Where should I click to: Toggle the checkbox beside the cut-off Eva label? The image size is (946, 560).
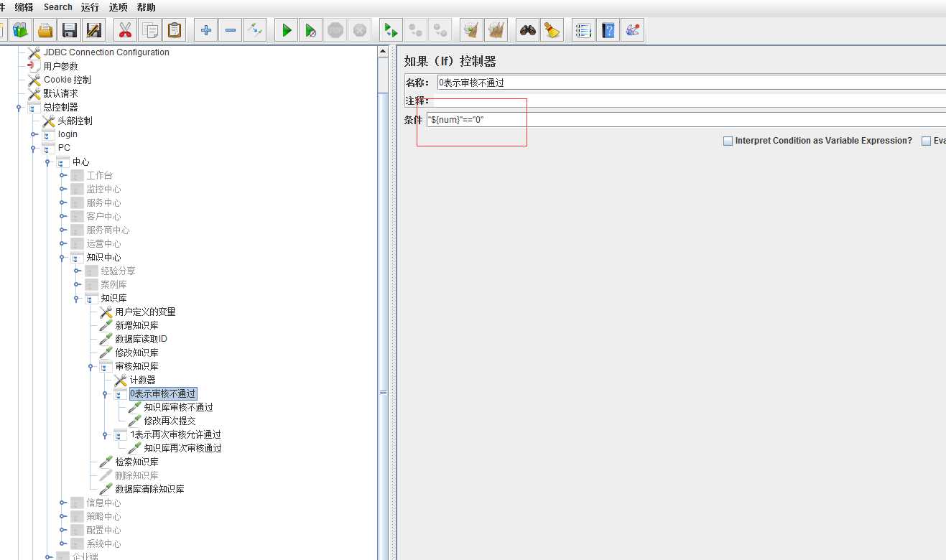tap(926, 141)
